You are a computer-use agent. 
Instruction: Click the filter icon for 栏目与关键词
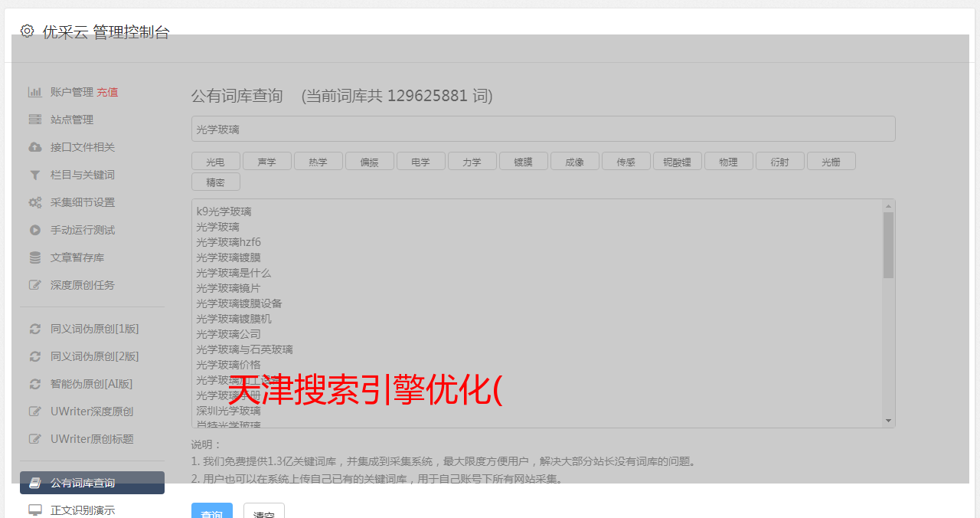pyautogui.click(x=35, y=175)
